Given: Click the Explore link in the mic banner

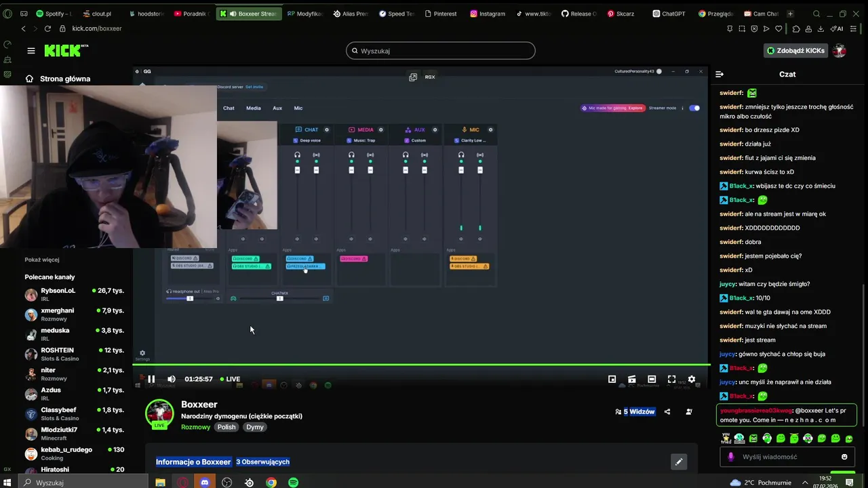Looking at the screenshot, I should (635, 108).
